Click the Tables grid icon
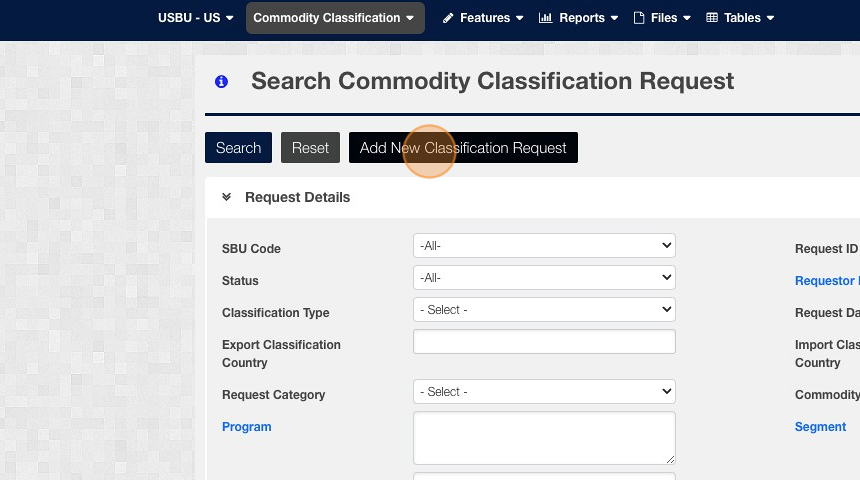 pyautogui.click(x=712, y=18)
